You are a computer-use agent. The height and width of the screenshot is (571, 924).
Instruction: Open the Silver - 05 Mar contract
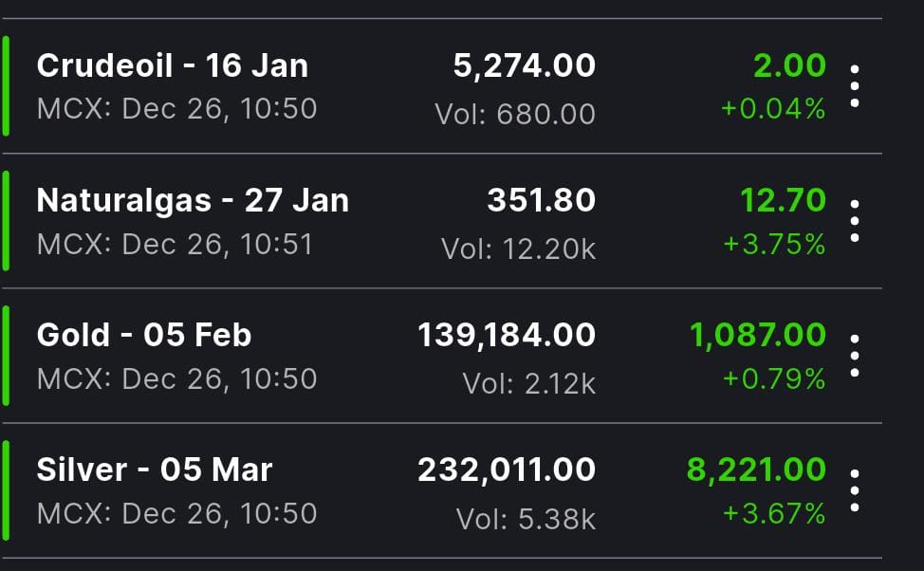click(x=154, y=470)
